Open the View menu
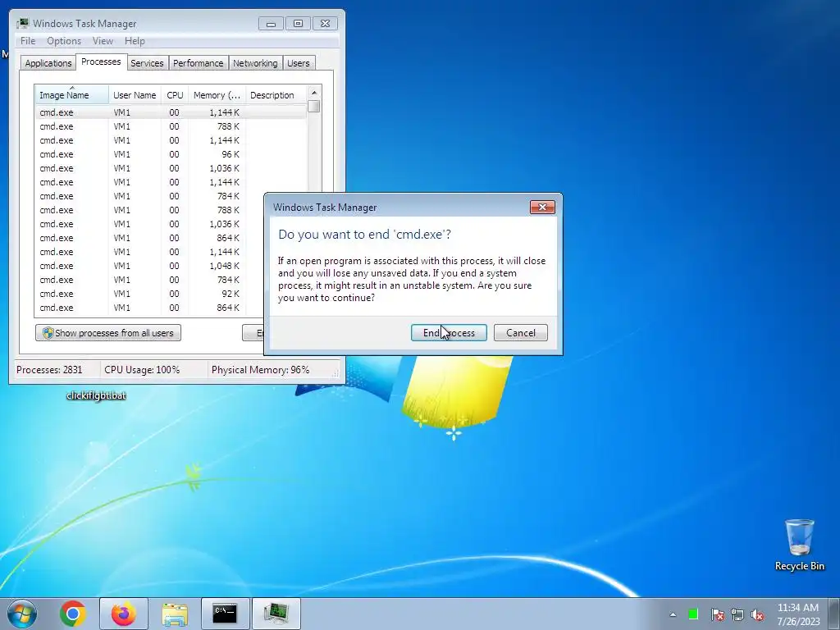This screenshot has width=840, height=630. click(103, 41)
